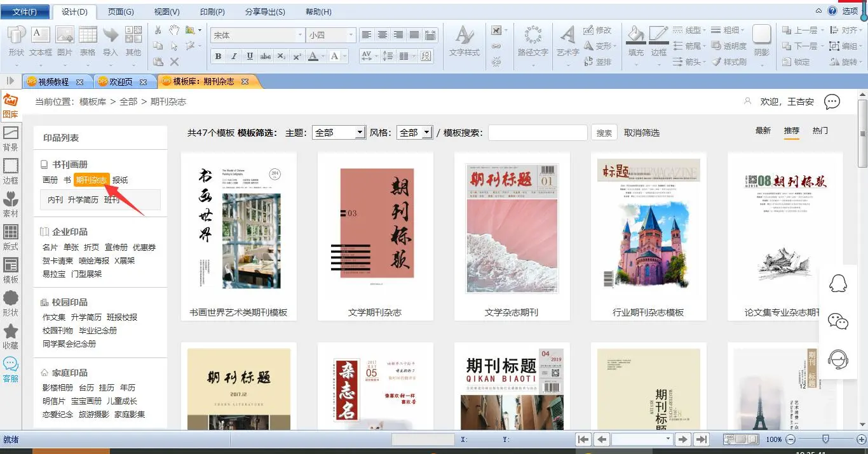Toggle italic text formatting
The width and height of the screenshot is (868, 454).
pyautogui.click(x=234, y=57)
